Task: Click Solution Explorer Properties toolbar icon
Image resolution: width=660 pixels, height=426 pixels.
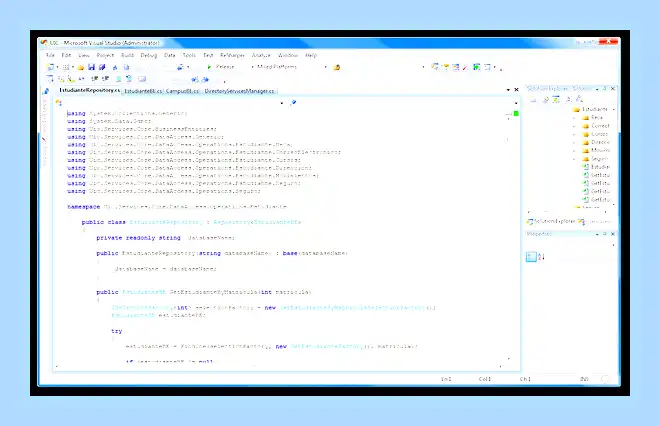Action: click(533, 99)
